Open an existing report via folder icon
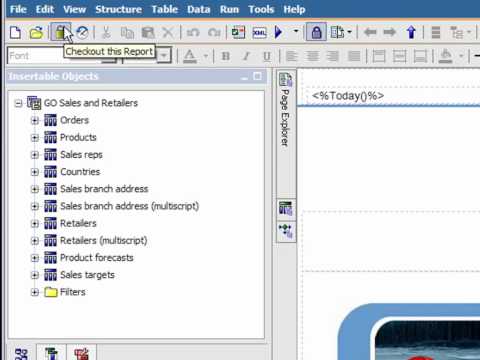Screen dimensions: 480x360 [36, 33]
